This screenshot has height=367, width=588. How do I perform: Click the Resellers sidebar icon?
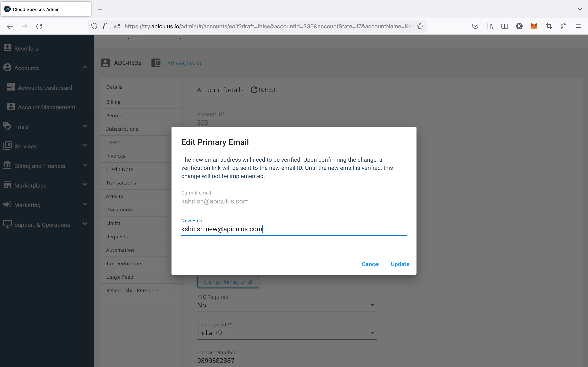pos(7,48)
